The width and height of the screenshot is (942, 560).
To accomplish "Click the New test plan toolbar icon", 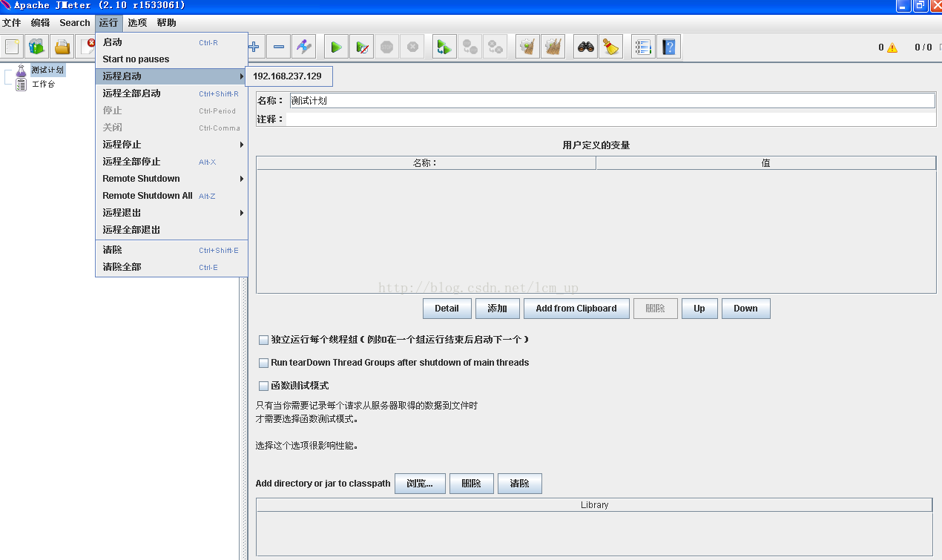I will (12, 47).
